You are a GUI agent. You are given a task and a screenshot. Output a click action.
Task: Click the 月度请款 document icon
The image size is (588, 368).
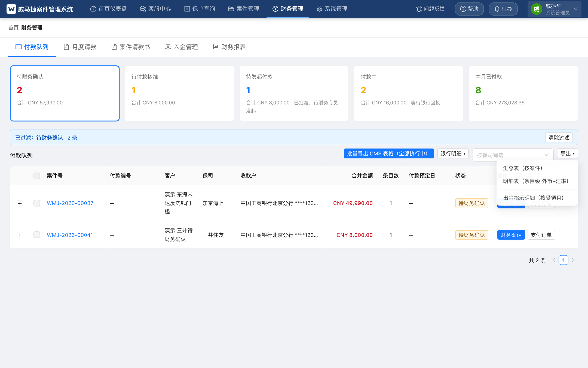point(66,47)
